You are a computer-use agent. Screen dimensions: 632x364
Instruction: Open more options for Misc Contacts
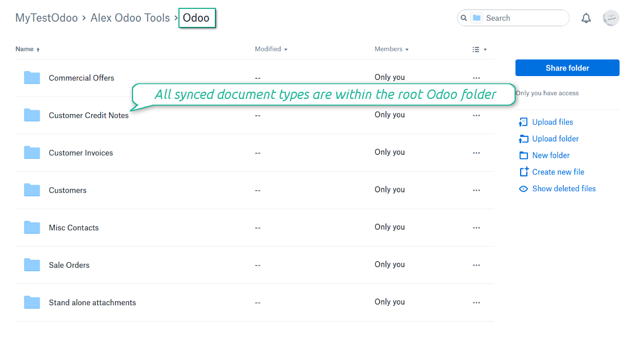(x=476, y=228)
